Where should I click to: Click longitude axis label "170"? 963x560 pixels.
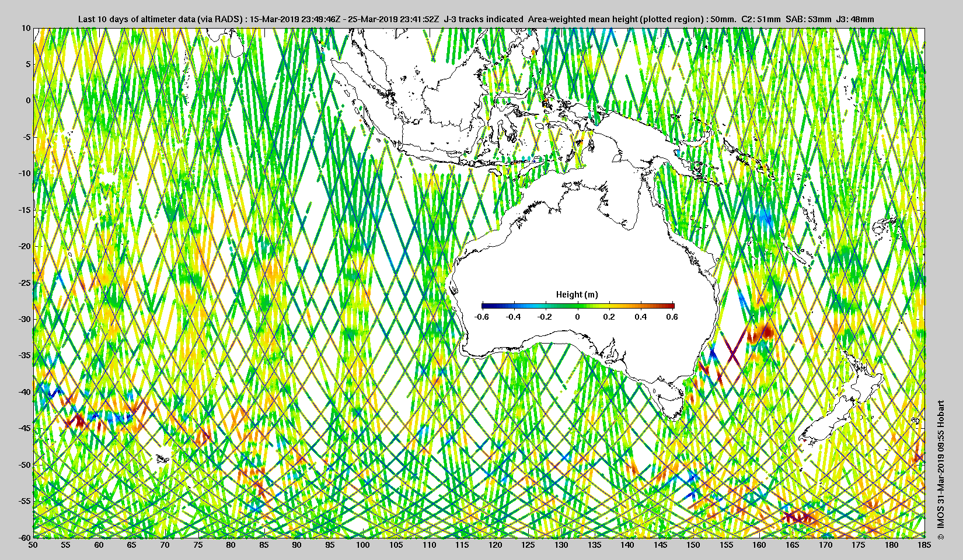(x=825, y=545)
